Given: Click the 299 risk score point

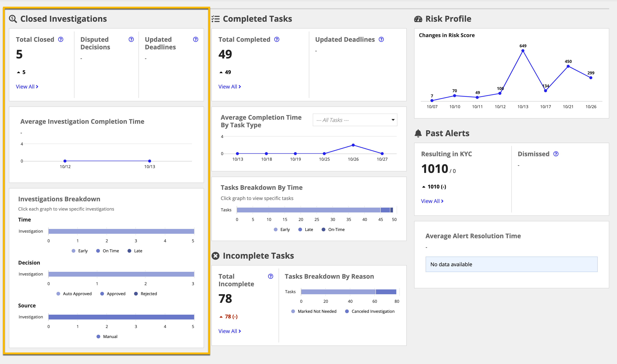Looking at the screenshot, I should [x=591, y=78].
